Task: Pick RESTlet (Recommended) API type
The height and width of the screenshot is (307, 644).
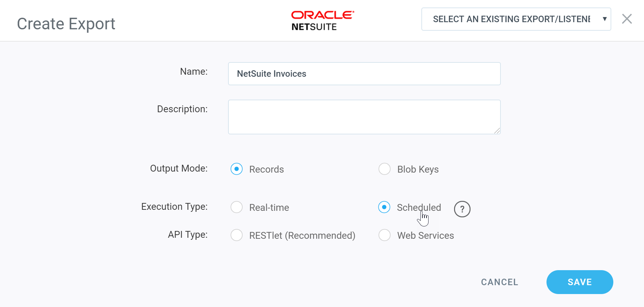Action: [237, 235]
